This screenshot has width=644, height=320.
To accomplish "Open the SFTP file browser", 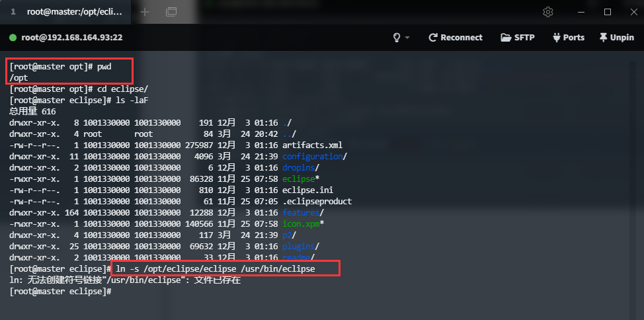I will pyautogui.click(x=518, y=38).
